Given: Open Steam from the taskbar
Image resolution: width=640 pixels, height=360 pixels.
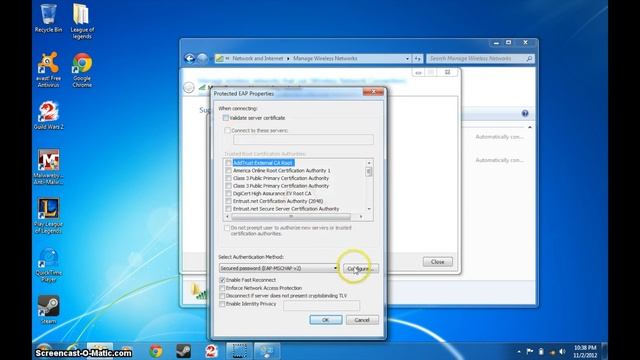Looking at the screenshot, I should point(183,351).
